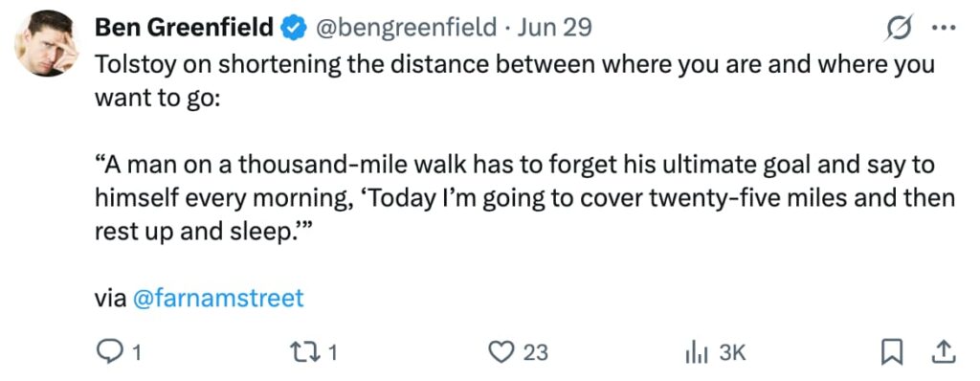
Task: Click the repost count of 1
Action: coord(332,353)
